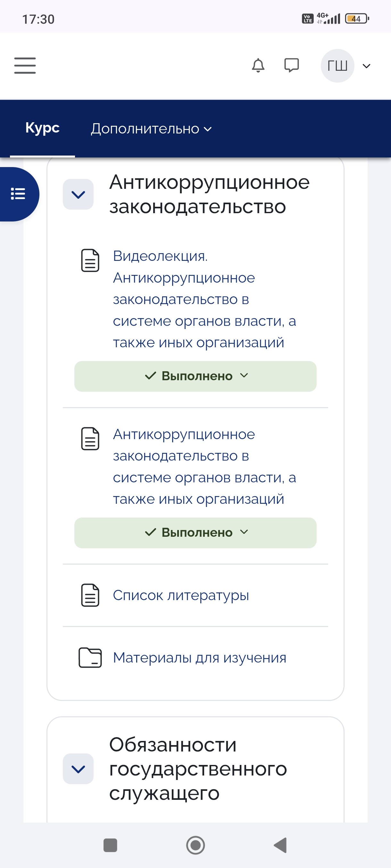
Task: Open the messages chat icon
Action: (x=291, y=65)
